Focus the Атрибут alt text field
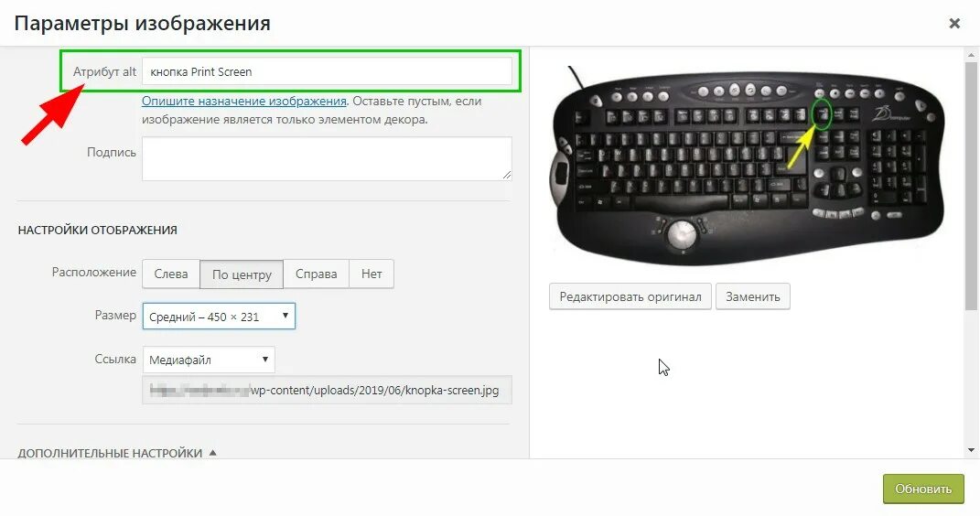The image size is (980, 516). click(x=327, y=71)
